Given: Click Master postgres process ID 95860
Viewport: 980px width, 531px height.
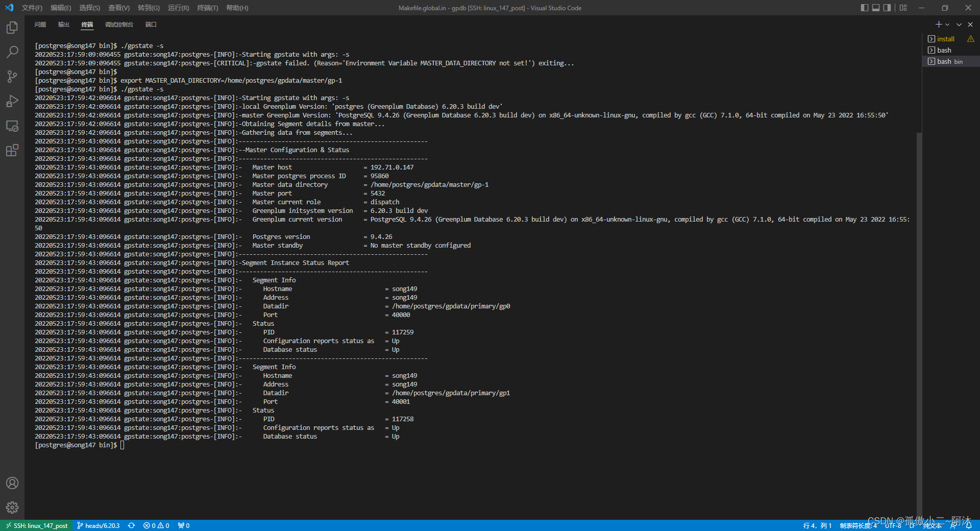Looking at the screenshot, I should click(379, 176).
